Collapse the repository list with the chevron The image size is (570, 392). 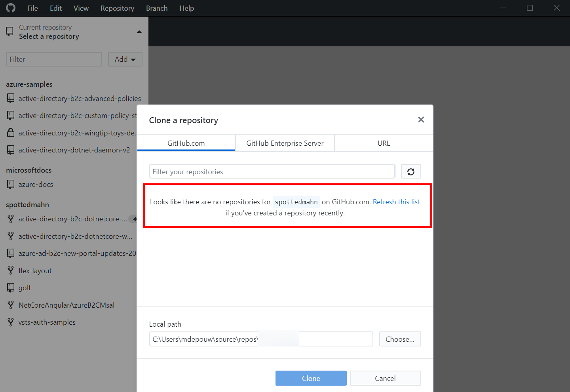click(139, 32)
